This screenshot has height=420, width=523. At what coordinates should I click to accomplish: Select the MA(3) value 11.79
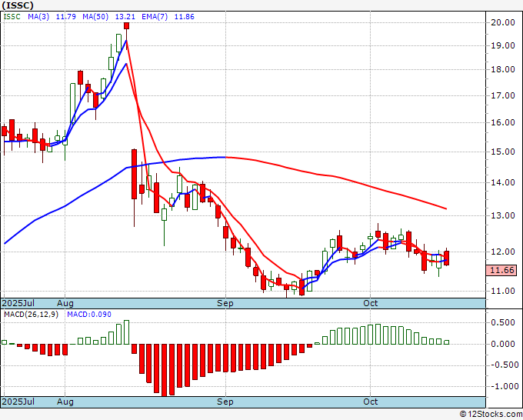coord(65,17)
